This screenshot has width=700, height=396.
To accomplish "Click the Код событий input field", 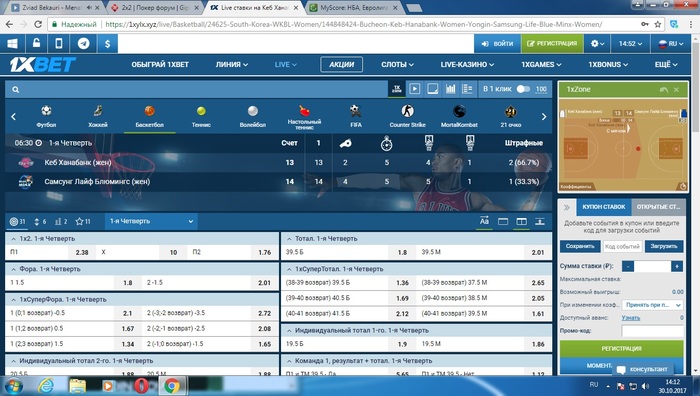I will 622,246.
